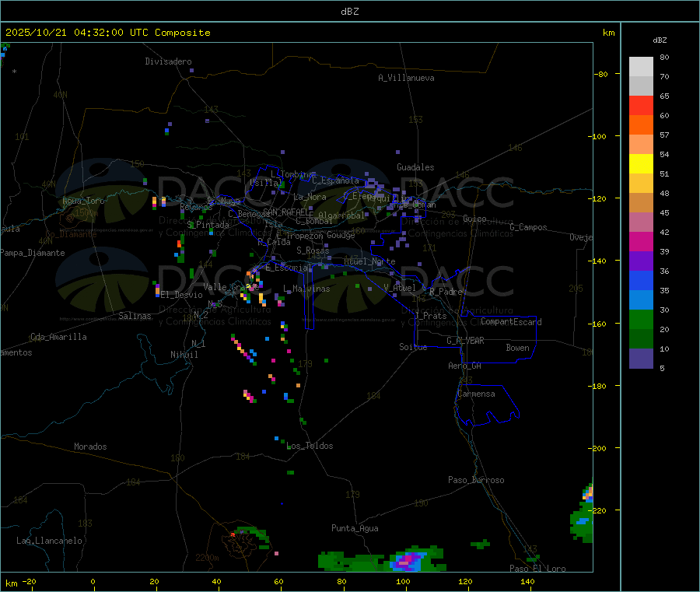The width and height of the screenshot is (700, 592).
Task: Click the R_Padre label
Action: pos(446,292)
